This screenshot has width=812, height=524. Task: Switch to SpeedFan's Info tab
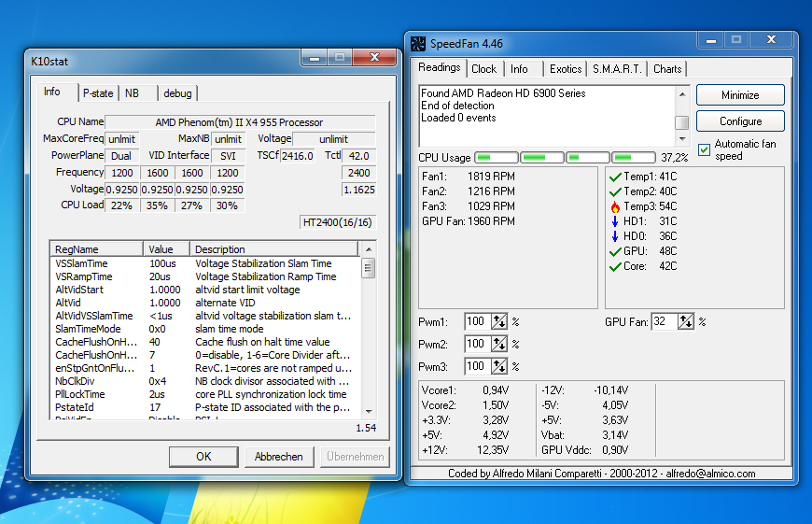point(519,69)
